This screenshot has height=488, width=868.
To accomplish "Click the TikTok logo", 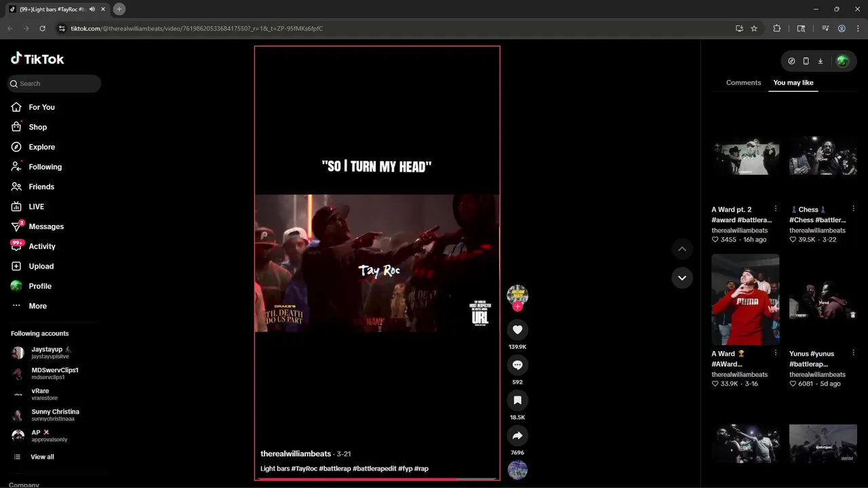I will (37, 59).
